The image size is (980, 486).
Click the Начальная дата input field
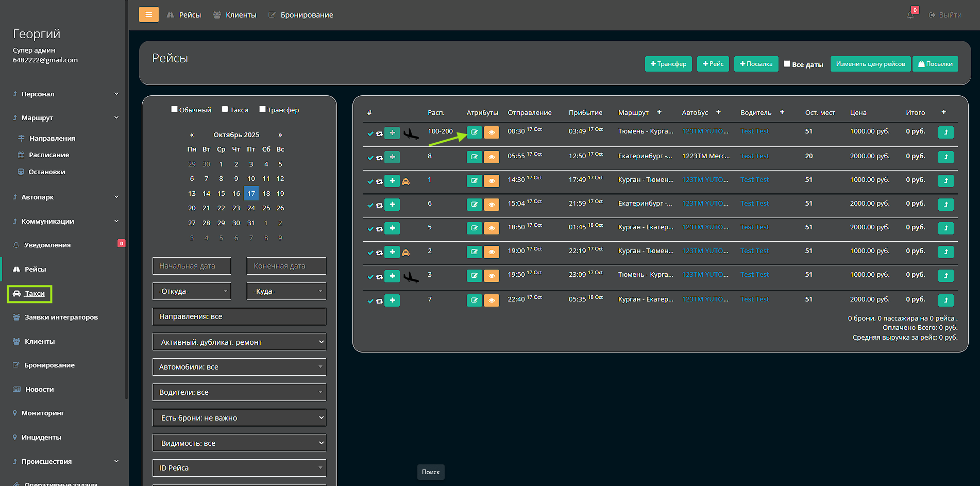[192, 266]
